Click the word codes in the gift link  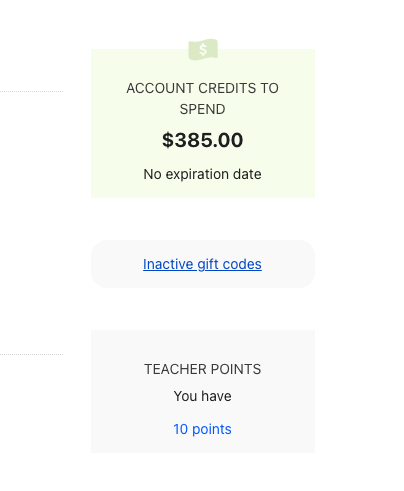tap(242, 264)
